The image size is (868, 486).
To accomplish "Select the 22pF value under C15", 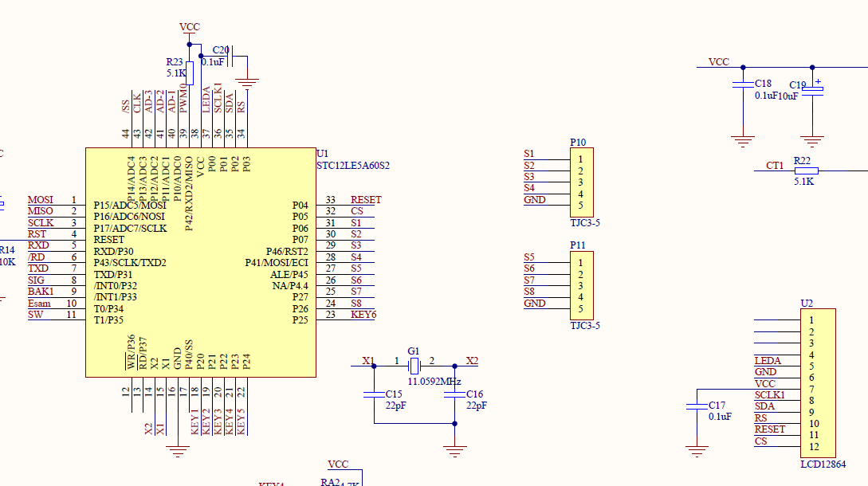I will pyautogui.click(x=396, y=406).
